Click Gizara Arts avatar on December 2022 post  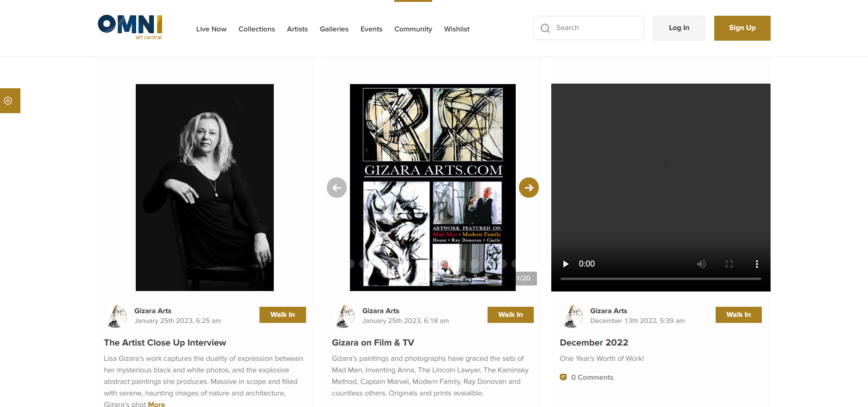coord(573,316)
